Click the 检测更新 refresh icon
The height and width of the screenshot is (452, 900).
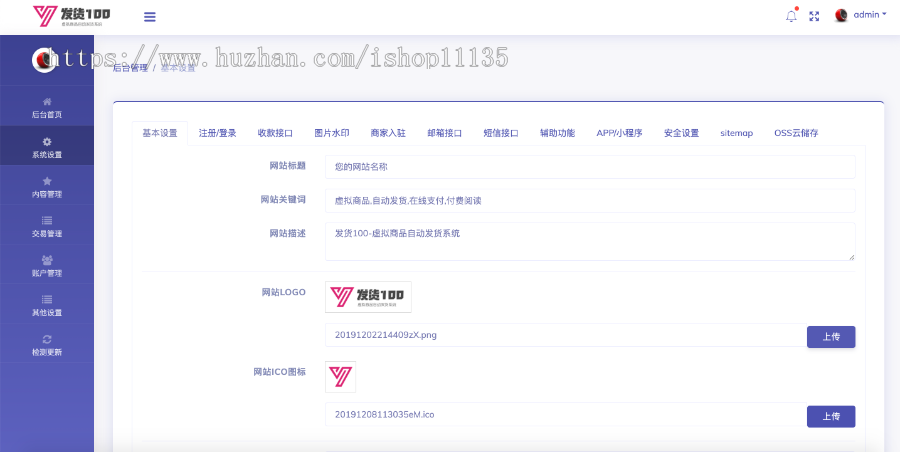[x=47, y=339]
